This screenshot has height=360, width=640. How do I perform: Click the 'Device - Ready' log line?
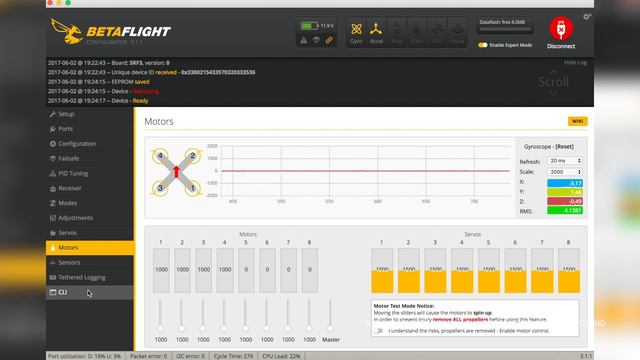pyautogui.click(x=98, y=100)
